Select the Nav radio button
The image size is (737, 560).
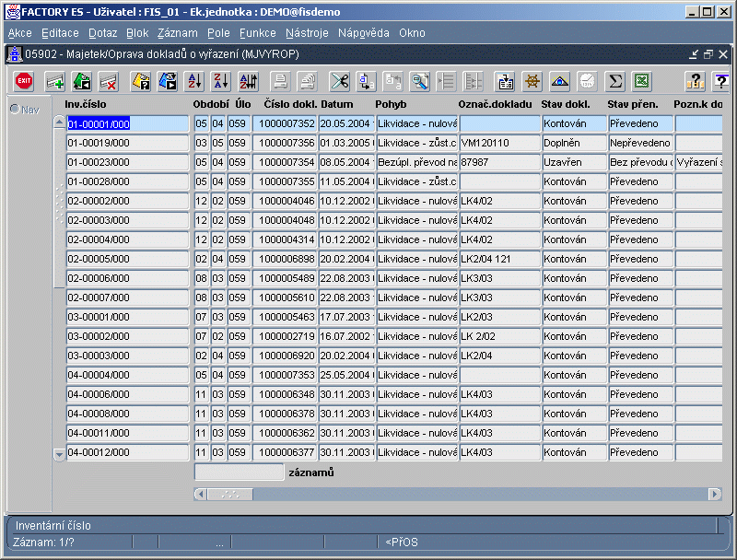pyautogui.click(x=15, y=109)
